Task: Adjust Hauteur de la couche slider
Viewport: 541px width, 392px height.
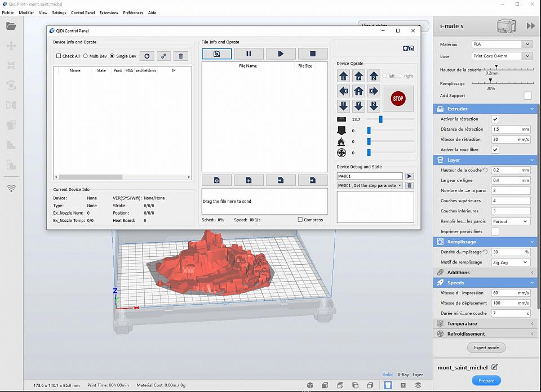Action: [496, 66]
